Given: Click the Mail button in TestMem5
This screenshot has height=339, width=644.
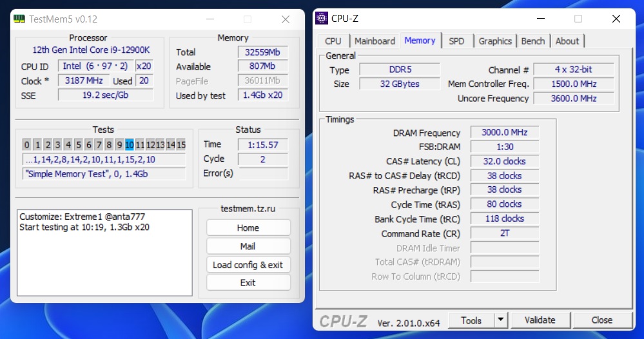Looking at the screenshot, I should click(248, 246).
